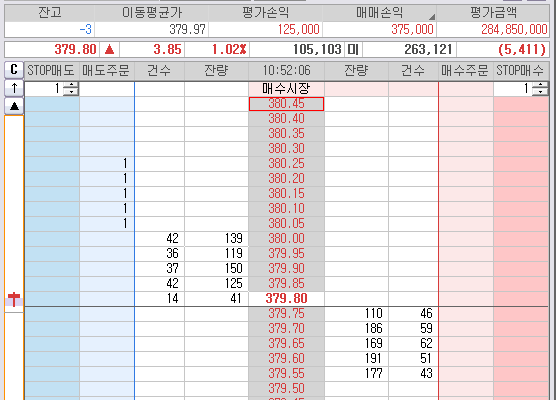This screenshot has height=400, width=556.
Task: Click the STOP매수 quantity input field
Action: 513,89
